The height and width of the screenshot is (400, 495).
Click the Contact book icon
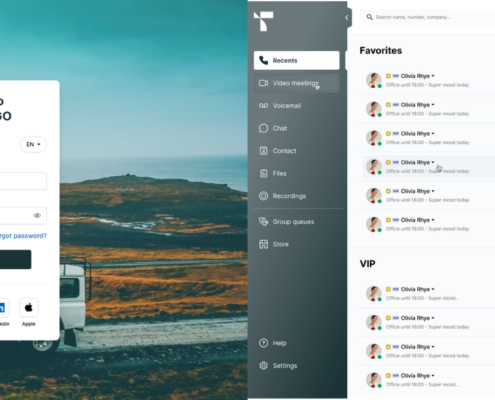point(263,151)
